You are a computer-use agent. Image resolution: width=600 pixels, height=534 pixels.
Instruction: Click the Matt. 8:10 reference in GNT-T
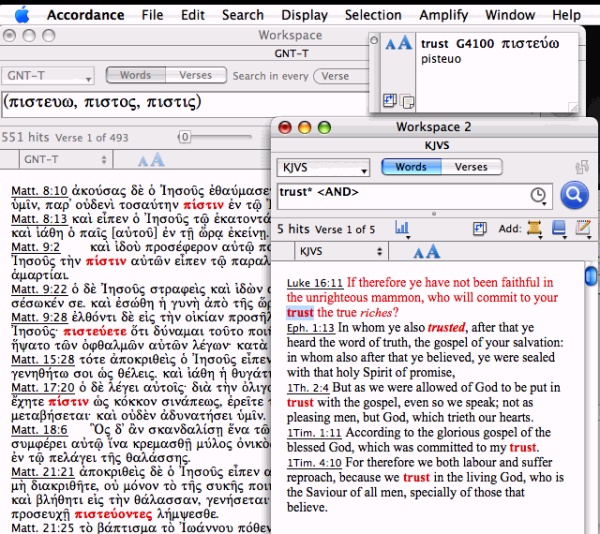click(39, 190)
